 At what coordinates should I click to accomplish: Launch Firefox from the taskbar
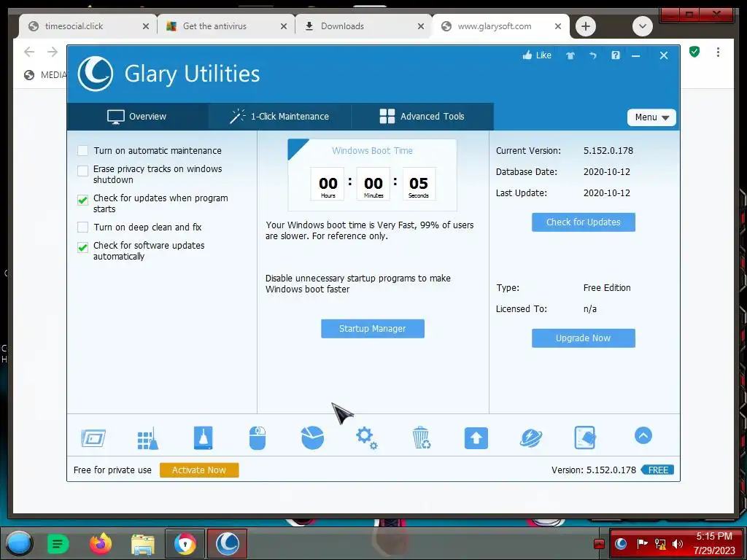point(101,543)
